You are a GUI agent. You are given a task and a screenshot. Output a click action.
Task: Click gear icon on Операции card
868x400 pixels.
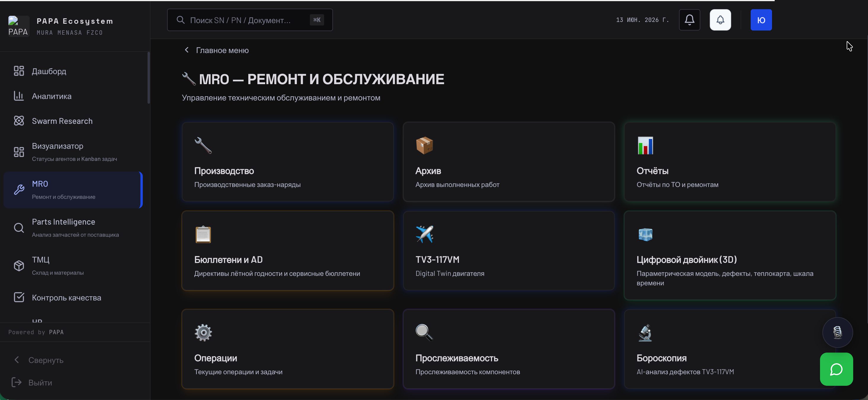coord(203,333)
